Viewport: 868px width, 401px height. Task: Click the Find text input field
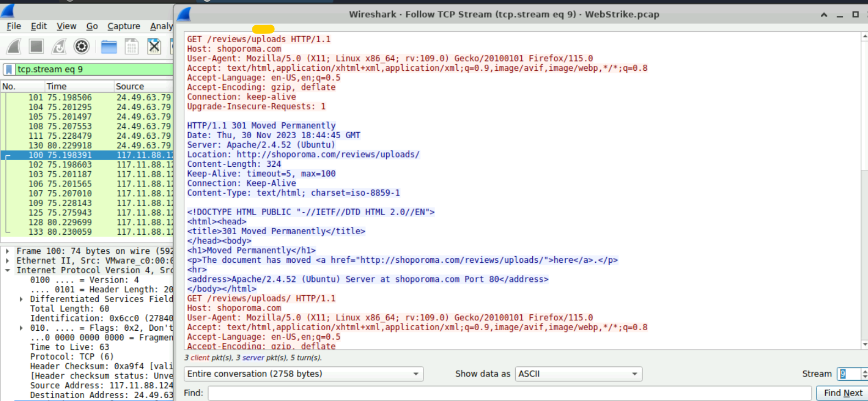pos(509,393)
